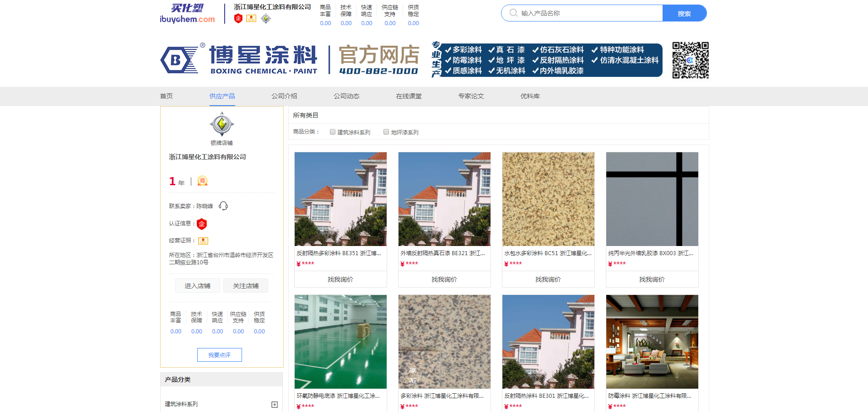Click company name 浙江博星化工涂料有限公司 in header
868x412 pixels.
point(272,7)
